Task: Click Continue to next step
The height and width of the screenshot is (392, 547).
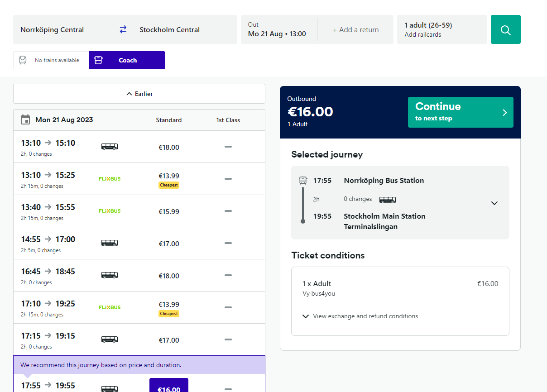Action: coord(460,112)
